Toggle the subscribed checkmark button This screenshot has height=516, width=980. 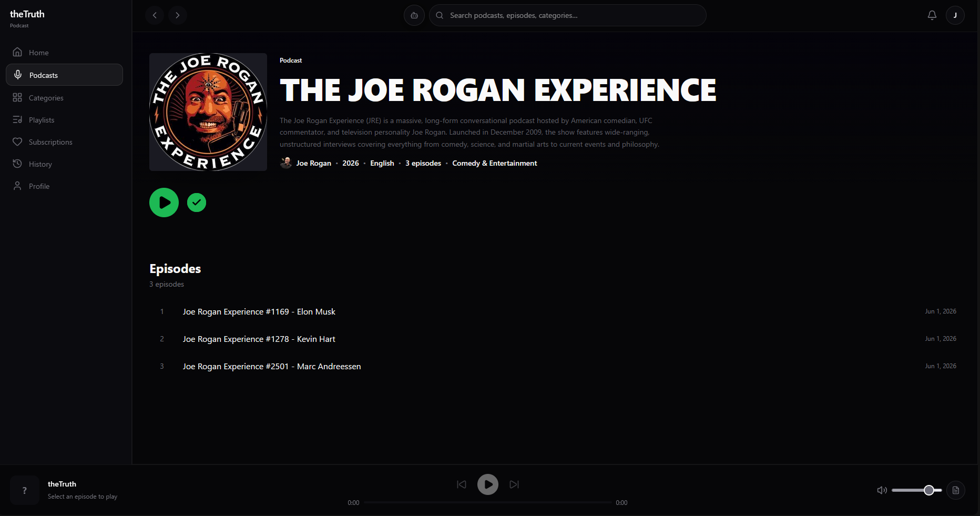tap(197, 203)
